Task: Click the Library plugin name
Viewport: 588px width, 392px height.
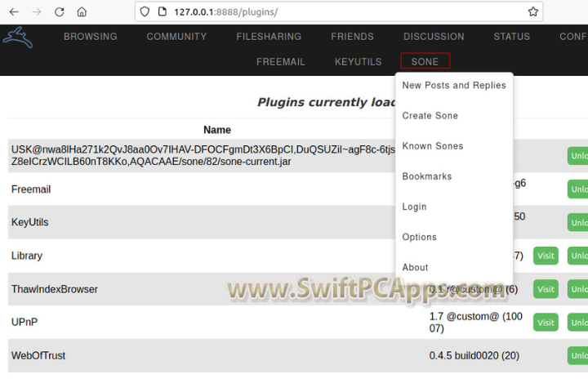Action: tap(27, 256)
